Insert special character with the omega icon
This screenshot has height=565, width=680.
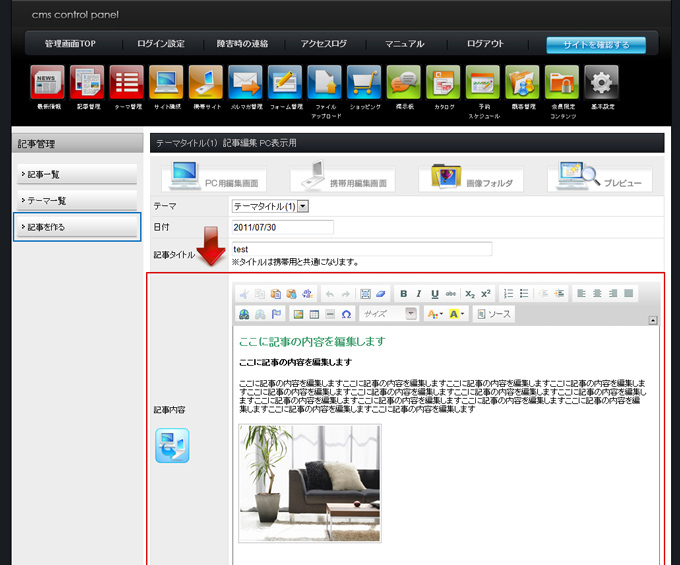(x=346, y=314)
